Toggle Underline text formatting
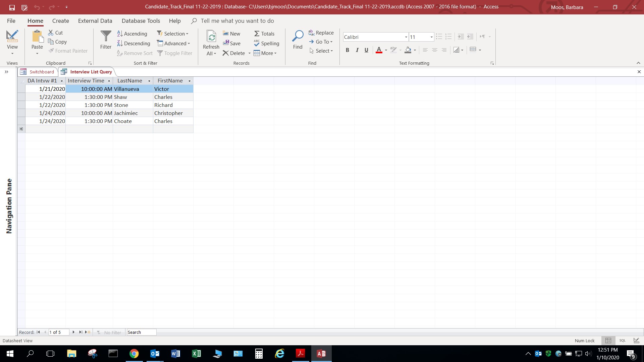This screenshot has width=644, height=362. click(x=366, y=50)
